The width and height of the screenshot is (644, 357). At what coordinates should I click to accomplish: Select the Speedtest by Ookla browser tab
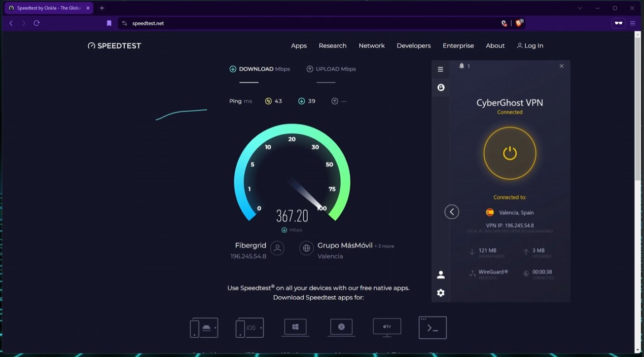49,8
